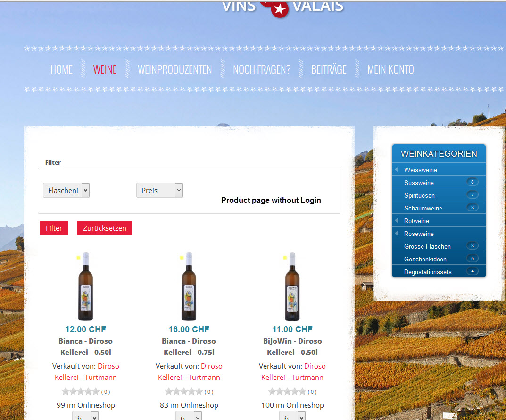Viewport: 506px width, 420px height.
Task: Open quantity dropdown for the 16.00 CHF wine
Action: pos(189,416)
